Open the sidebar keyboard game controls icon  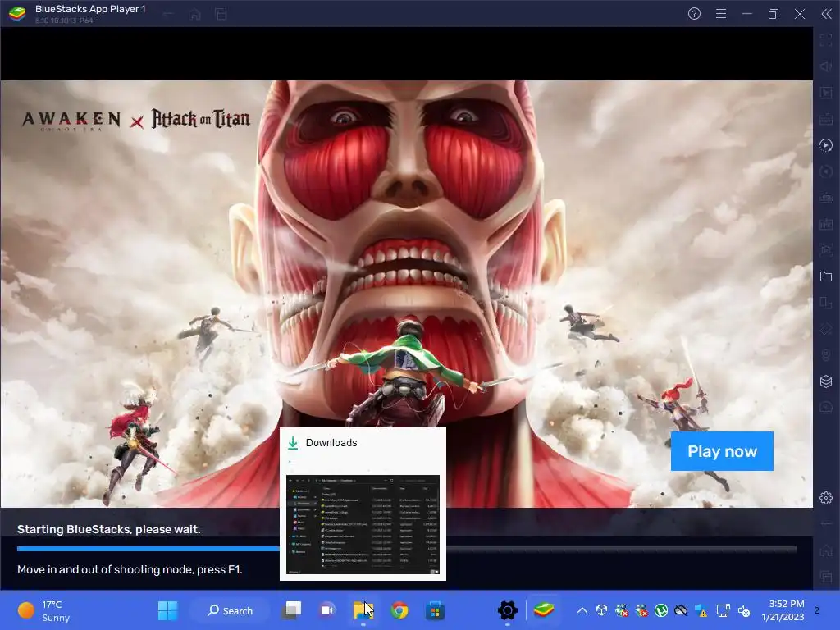pos(825,119)
